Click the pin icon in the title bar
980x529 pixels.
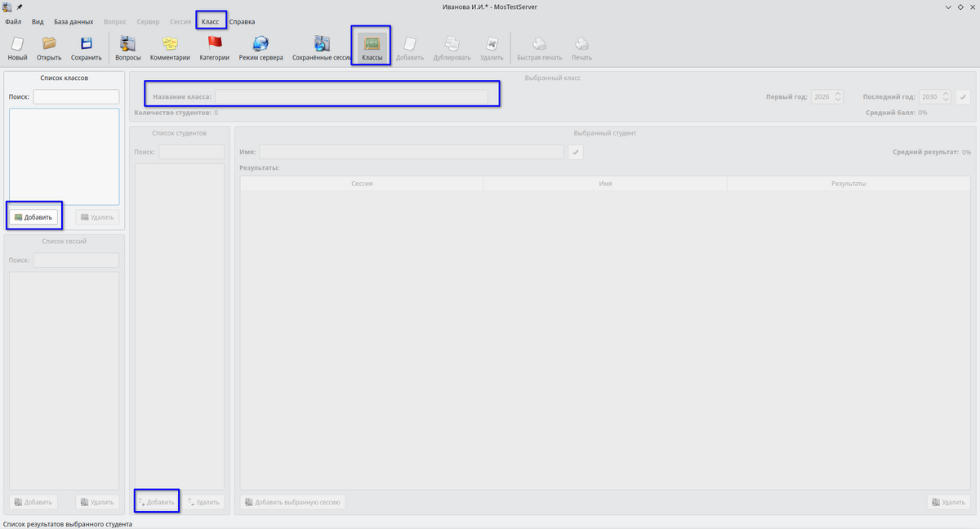pos(20,7)
